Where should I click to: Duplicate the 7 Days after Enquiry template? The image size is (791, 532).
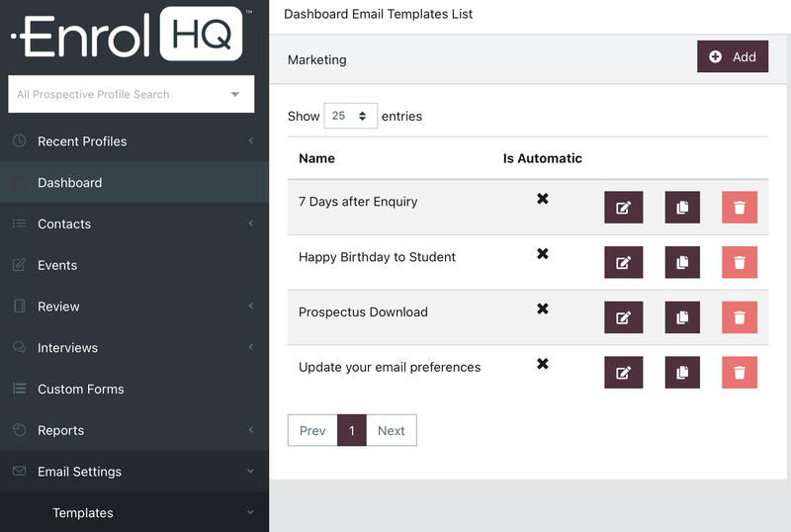682,208
